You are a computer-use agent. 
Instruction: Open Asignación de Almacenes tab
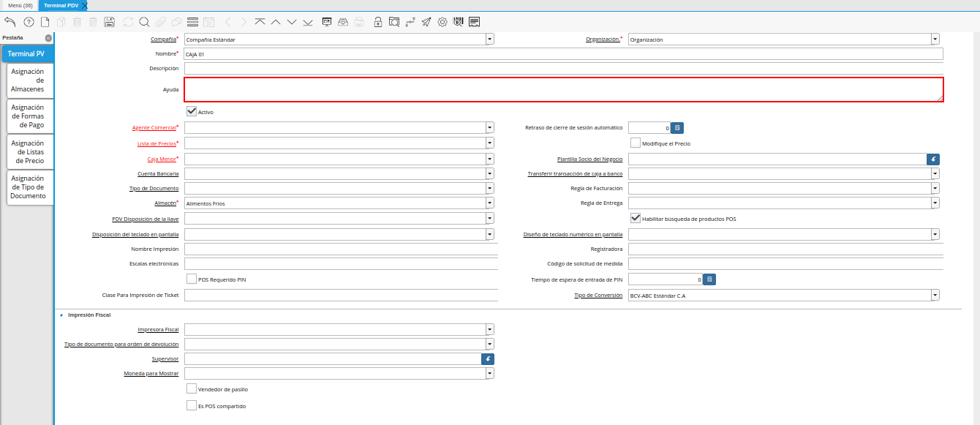pos(30,80)
